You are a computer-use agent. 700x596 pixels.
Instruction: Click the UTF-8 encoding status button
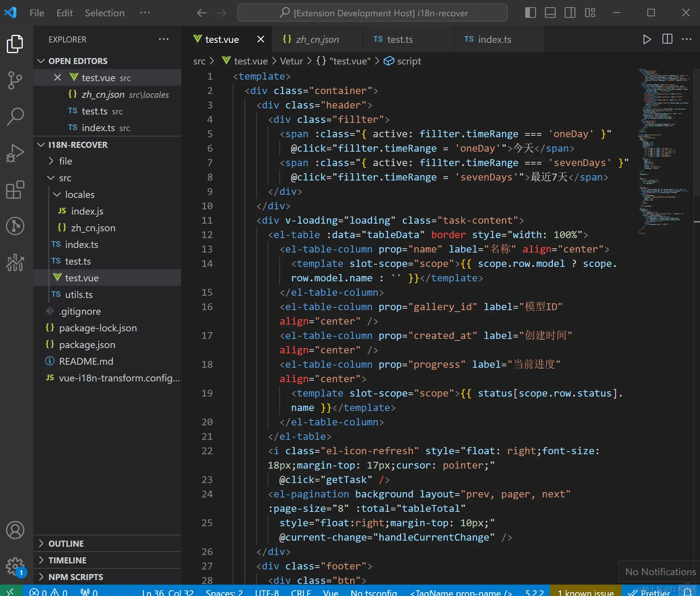(266, 592)
